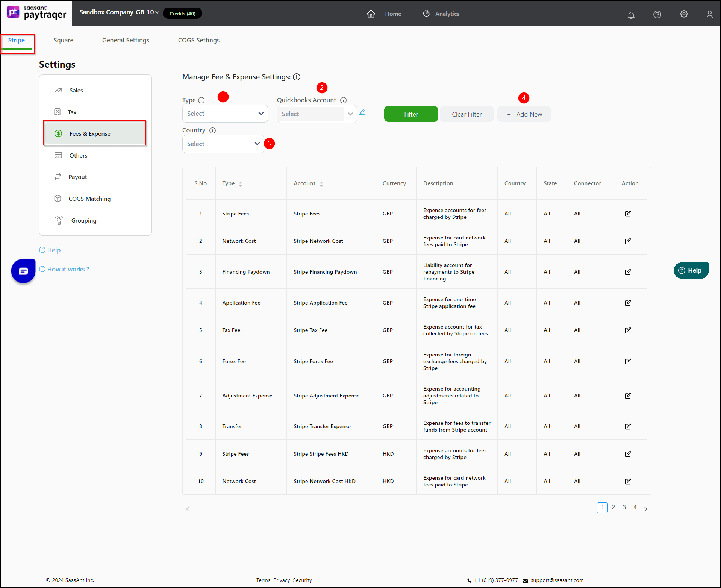Open the Country select dropdown

[223, 144]
